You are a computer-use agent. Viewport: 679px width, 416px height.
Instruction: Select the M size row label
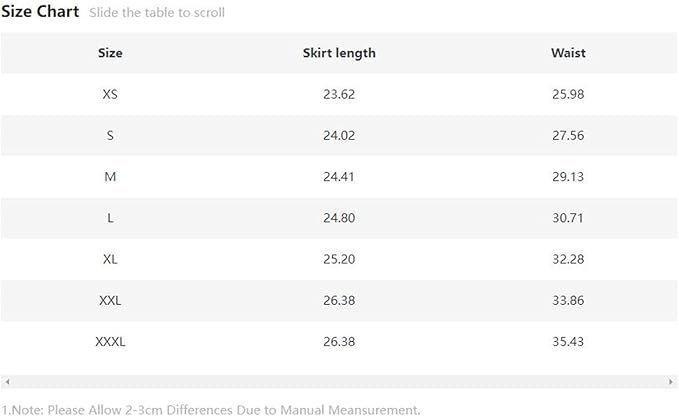click(110, 177)
